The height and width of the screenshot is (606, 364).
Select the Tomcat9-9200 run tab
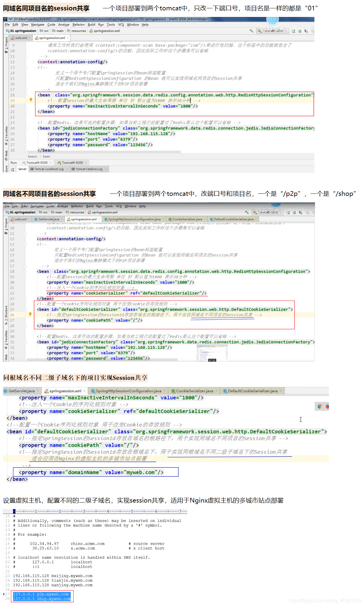coord(72,163)
